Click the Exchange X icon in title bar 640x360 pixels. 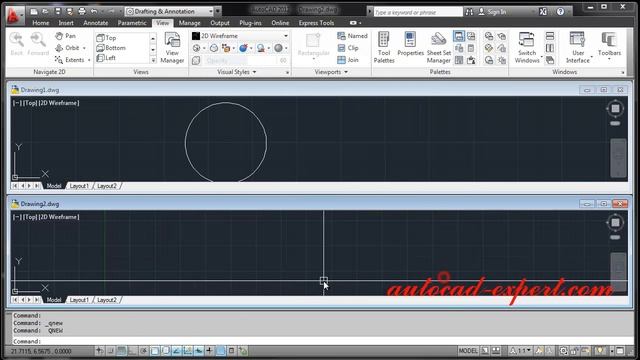point(543,12)
